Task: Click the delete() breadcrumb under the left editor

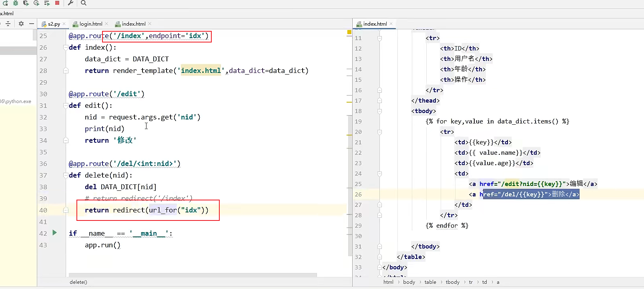Action: 78,282
